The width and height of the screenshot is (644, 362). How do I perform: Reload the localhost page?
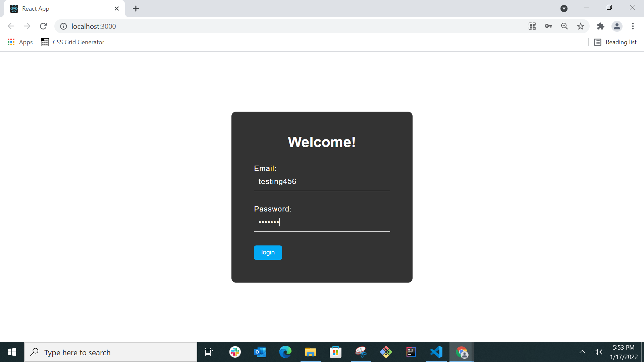43,26
